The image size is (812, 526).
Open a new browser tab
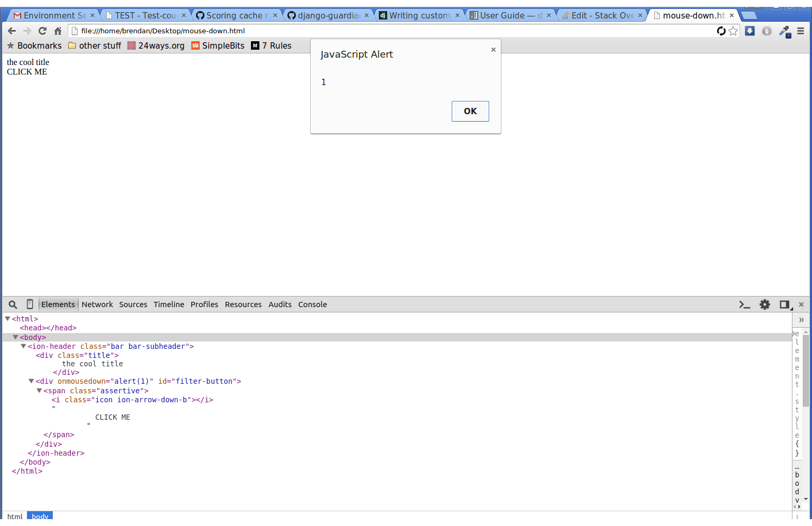[749, 15]
